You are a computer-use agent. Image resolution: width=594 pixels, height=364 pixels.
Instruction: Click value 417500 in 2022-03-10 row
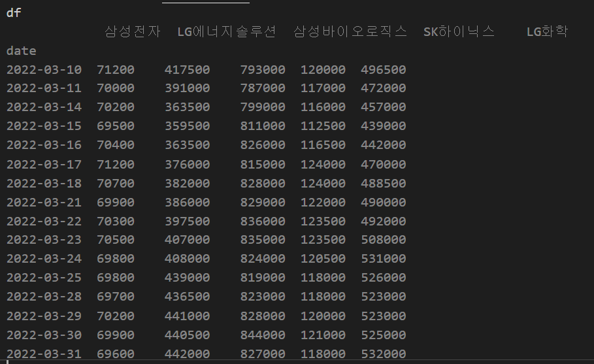pos(187,70)
